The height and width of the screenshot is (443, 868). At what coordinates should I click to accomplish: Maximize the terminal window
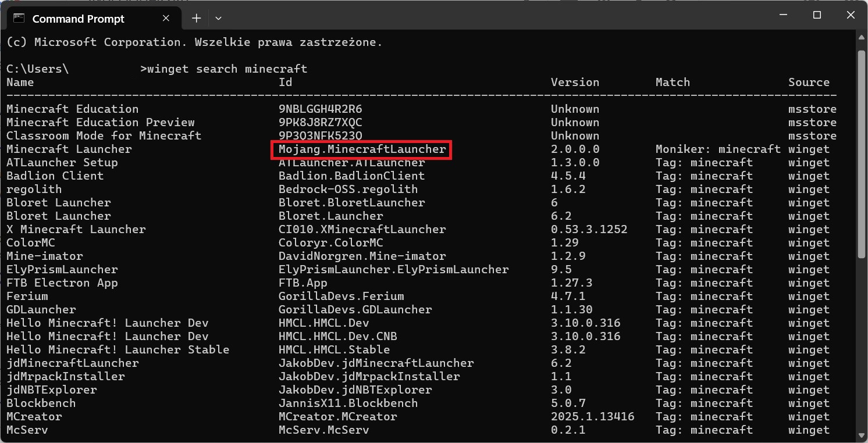tap(817, 15)
